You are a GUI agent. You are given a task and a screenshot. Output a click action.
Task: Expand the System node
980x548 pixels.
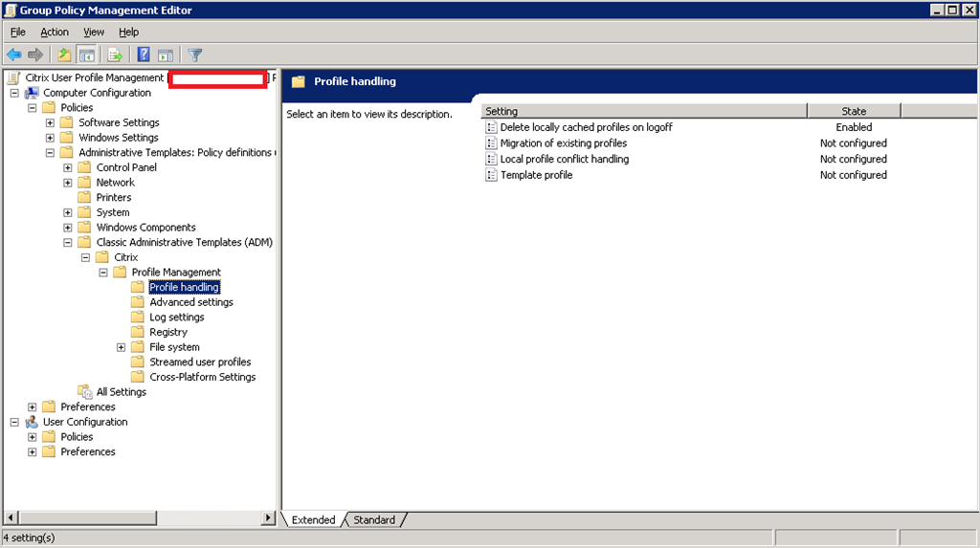(68, 212)
